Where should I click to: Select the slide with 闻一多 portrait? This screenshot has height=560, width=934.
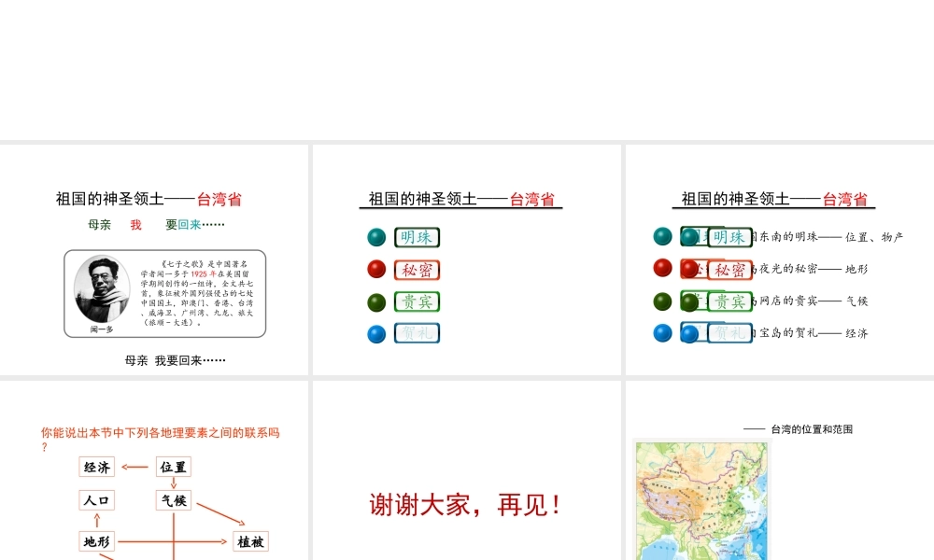click(x=154, y=259)
